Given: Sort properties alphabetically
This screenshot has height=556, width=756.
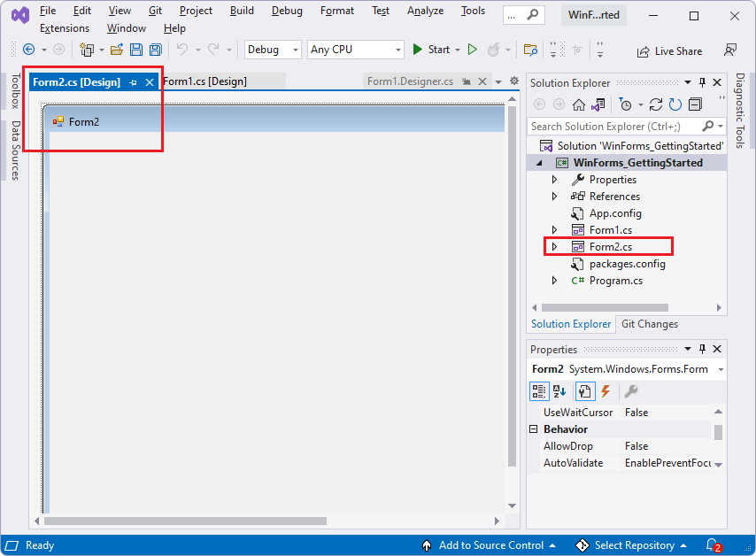Looking at the screenshot, I should pyautogui.click(x=559, y=390).
